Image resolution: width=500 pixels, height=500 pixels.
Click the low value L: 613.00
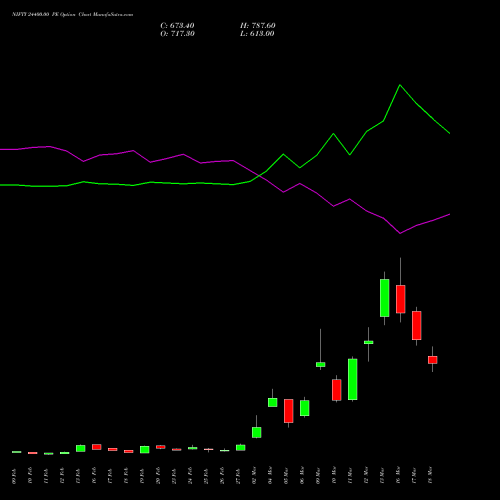pyautogui.click(x=257, y=34)
